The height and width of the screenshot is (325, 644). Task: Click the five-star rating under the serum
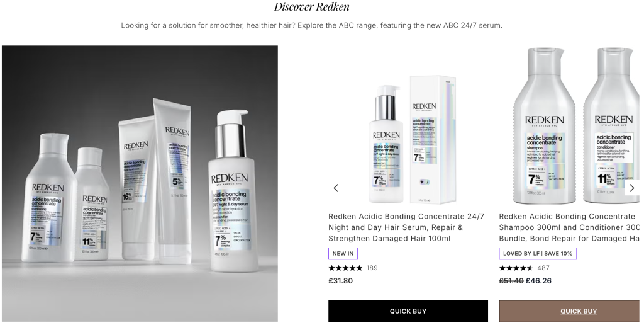pos(345,268)
